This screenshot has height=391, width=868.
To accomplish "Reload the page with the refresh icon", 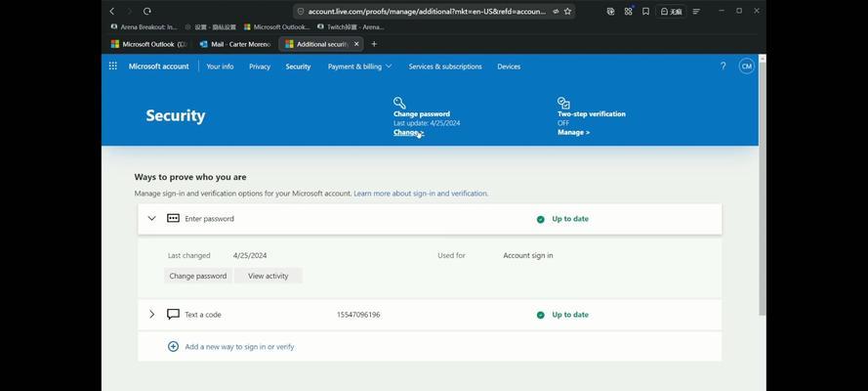I will click(x=146, y=11).
